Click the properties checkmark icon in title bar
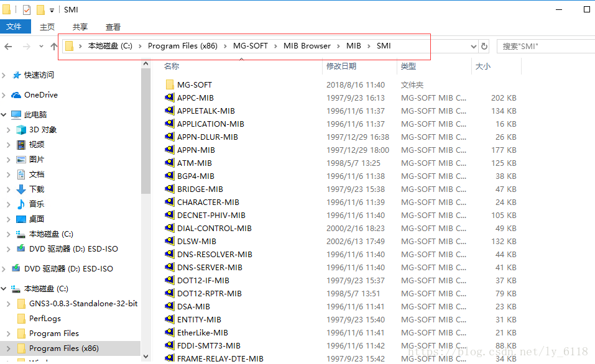 [27, 10]
